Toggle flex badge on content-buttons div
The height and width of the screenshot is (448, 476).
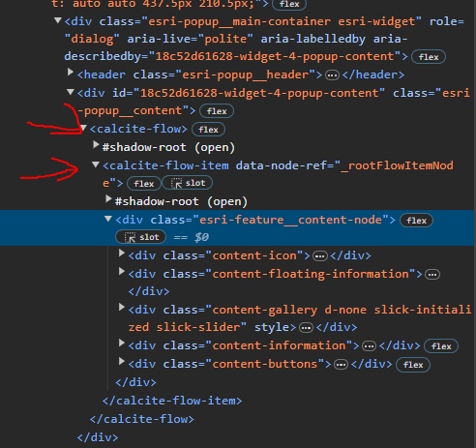pyautogui.click(x=413, y=365)
